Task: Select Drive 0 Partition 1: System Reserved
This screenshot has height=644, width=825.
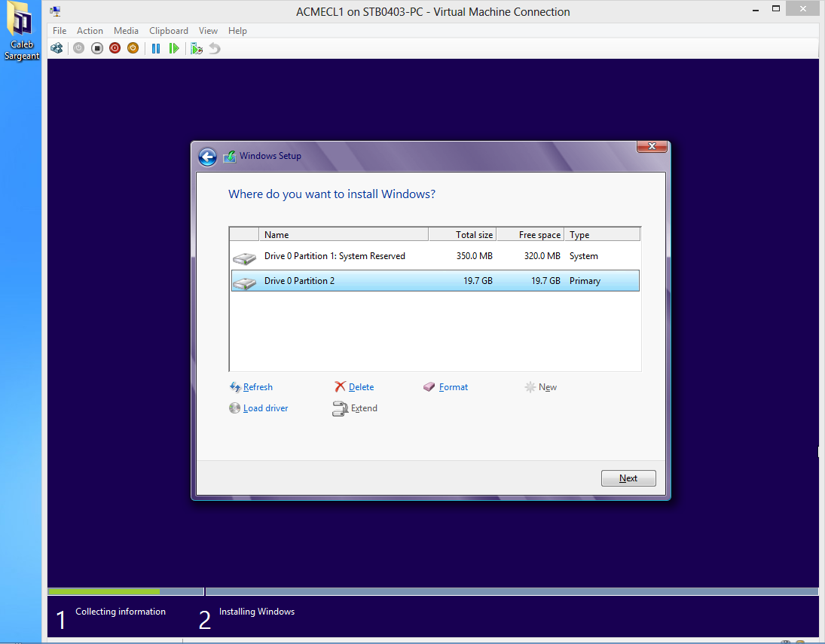Action: 435,256
